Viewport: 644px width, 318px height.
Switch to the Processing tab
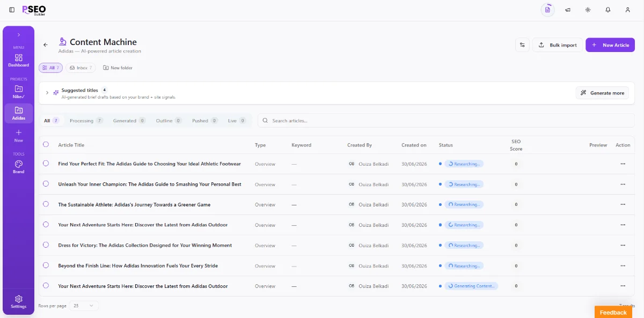[x=86, y=121]
